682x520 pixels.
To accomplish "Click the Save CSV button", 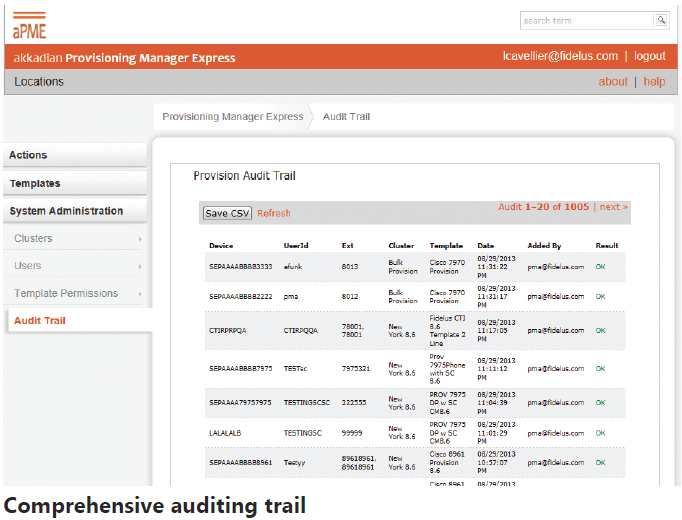I will (227, 213).
